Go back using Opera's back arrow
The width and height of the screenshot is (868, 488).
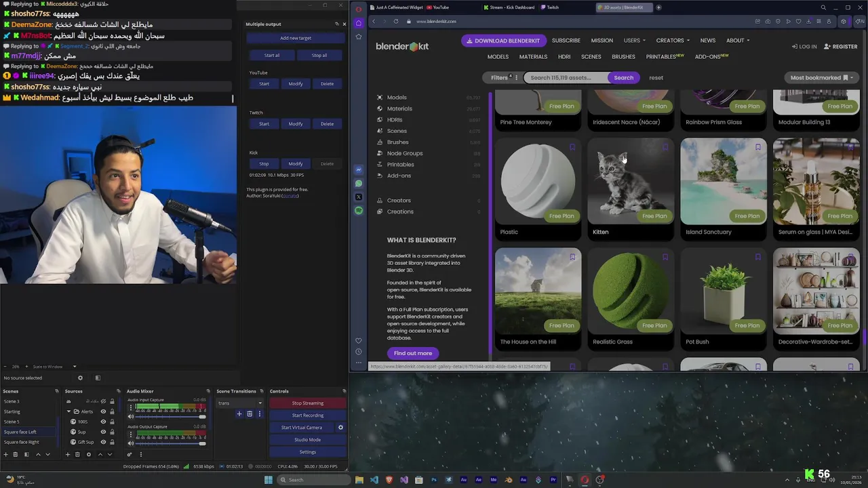click(374, 21)
